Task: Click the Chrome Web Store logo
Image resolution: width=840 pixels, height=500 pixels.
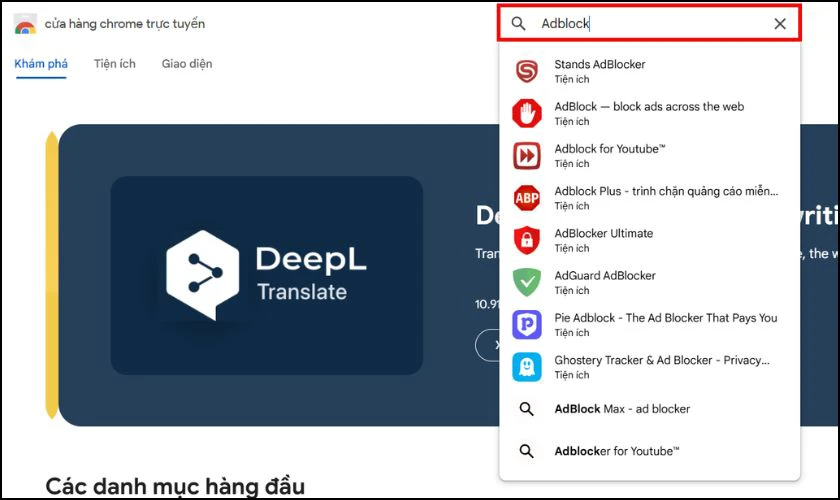Action: point(25,24)
